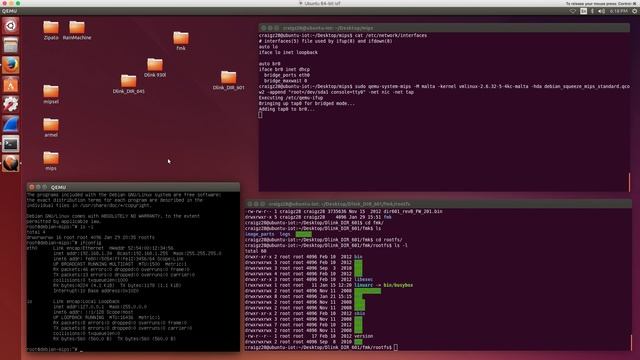Open the network indicator in top panel
Image resolution: width=640 pixels, height=360 pixels.
click(x=573, y=11)
